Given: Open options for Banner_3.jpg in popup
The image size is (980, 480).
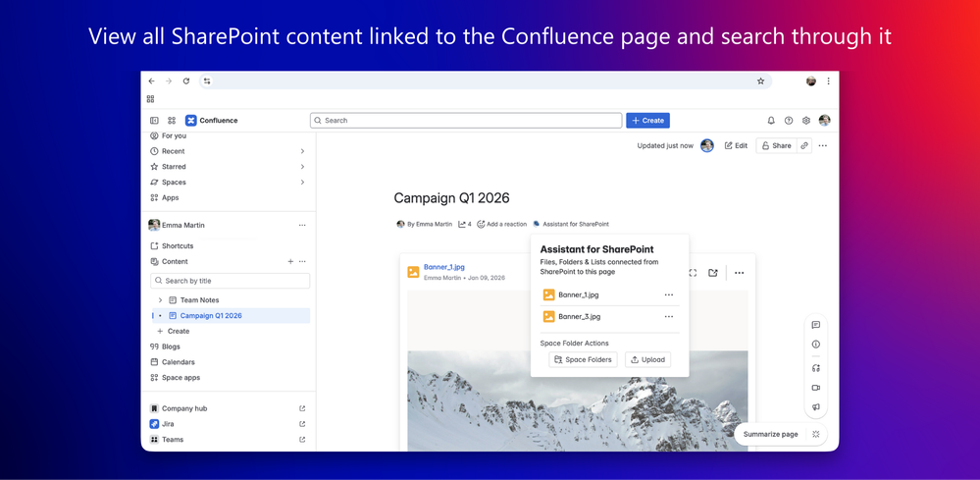Looking at the screenshot, I should pos(669,317).
